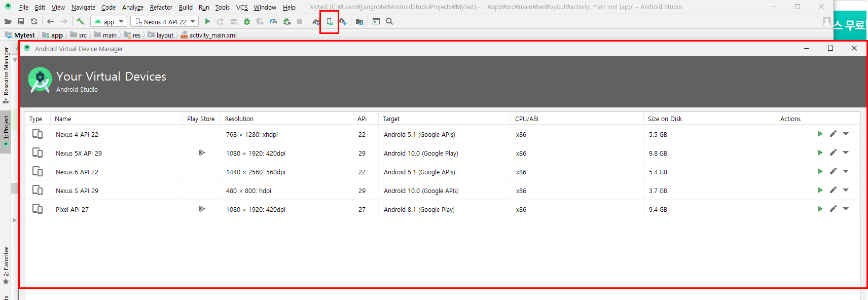Click the Run Anything icon beside Search
This screenshot has width=868, height=300.
(x=376, y=21)
